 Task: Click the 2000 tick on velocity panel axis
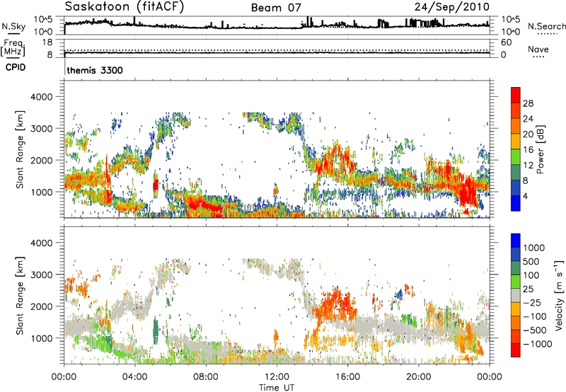(42, 306)
